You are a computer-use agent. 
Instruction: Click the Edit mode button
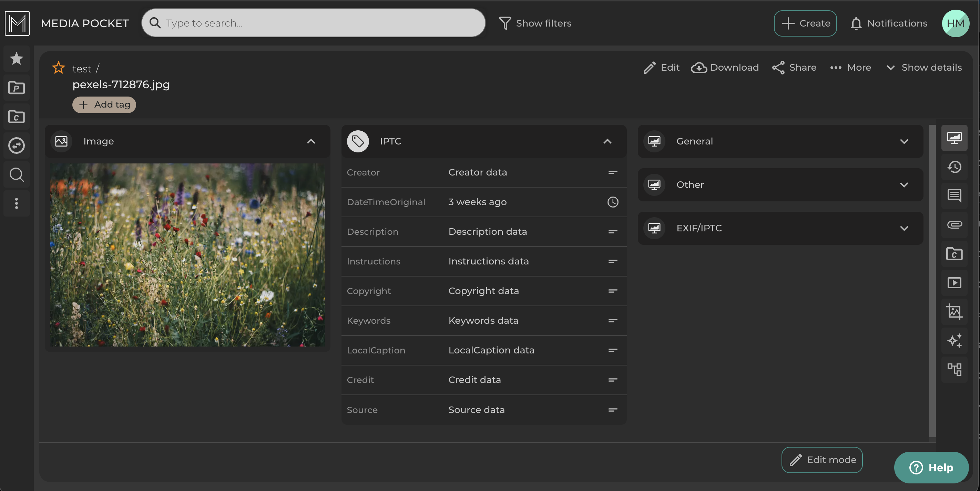click(822, 460)
